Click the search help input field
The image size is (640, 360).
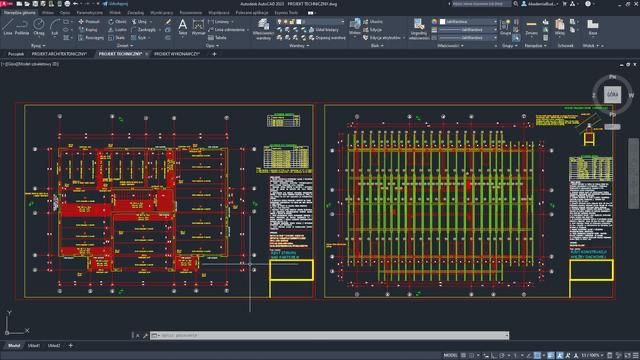482,4
